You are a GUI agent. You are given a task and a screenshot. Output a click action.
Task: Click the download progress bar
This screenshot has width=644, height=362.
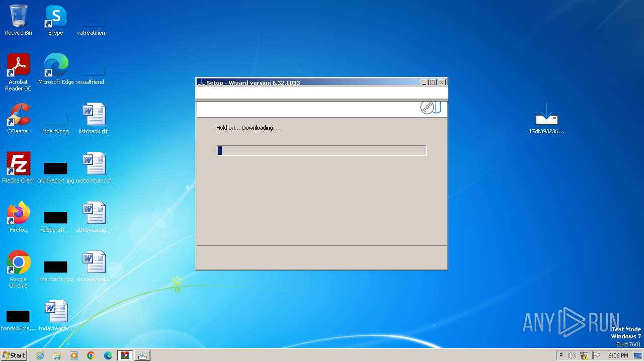[321, 150]
